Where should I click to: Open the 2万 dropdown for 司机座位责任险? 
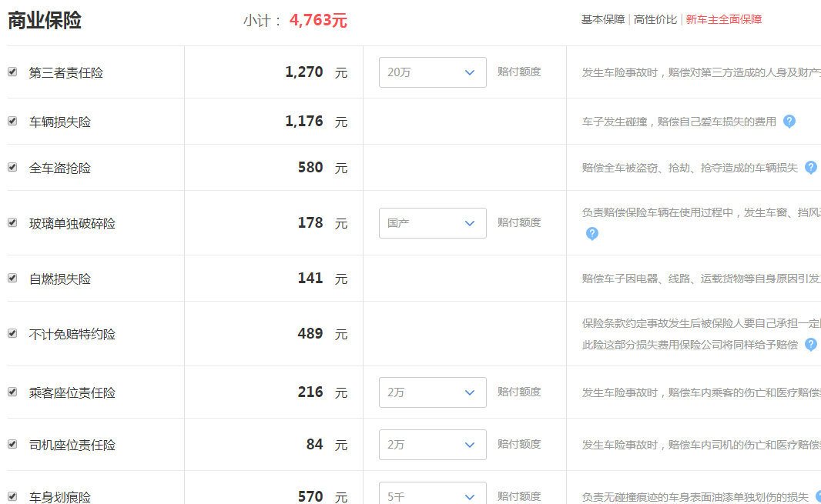point(433,445)
